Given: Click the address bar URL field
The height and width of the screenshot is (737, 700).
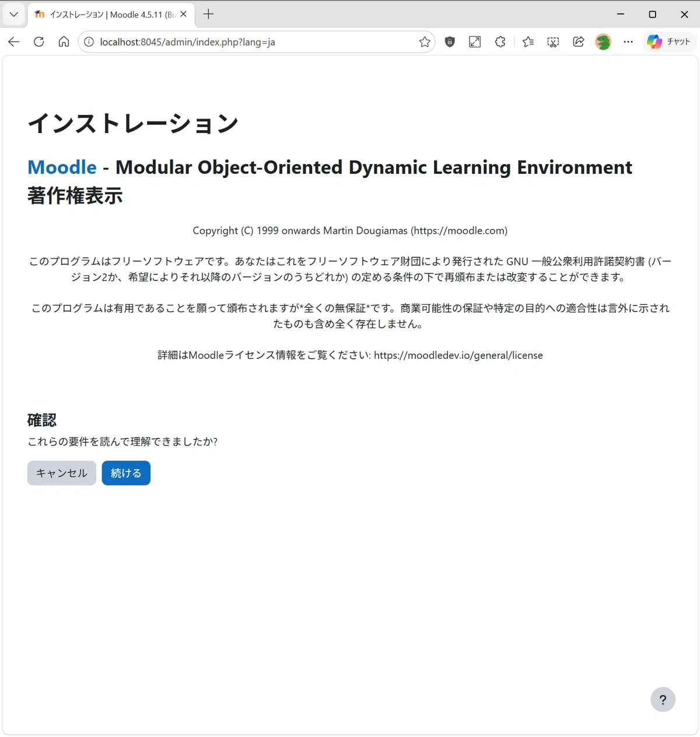Looking at the screenshot, I should click(257, 42).
